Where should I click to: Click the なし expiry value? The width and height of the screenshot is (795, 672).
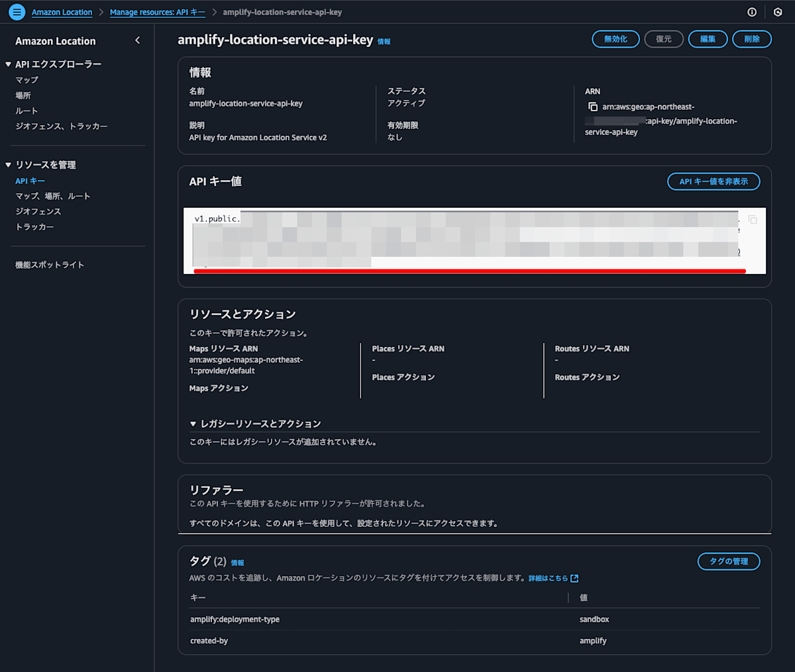pos(395,138)
